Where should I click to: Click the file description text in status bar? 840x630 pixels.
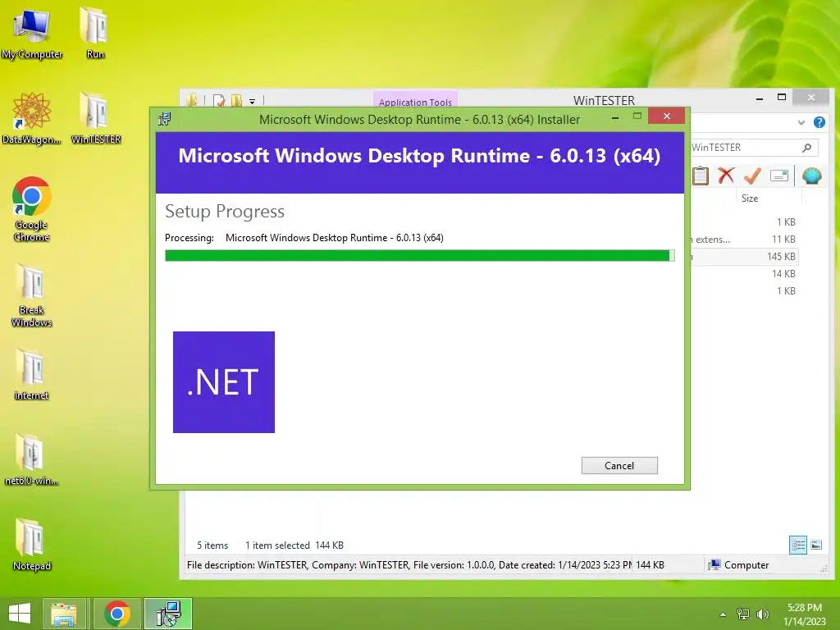click(409, 565)
